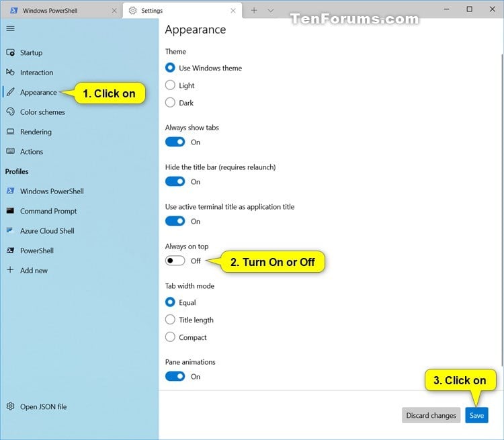This screenshot has height=440, width=504.
Task: Click Add new profile
Action: pos(80,270)
